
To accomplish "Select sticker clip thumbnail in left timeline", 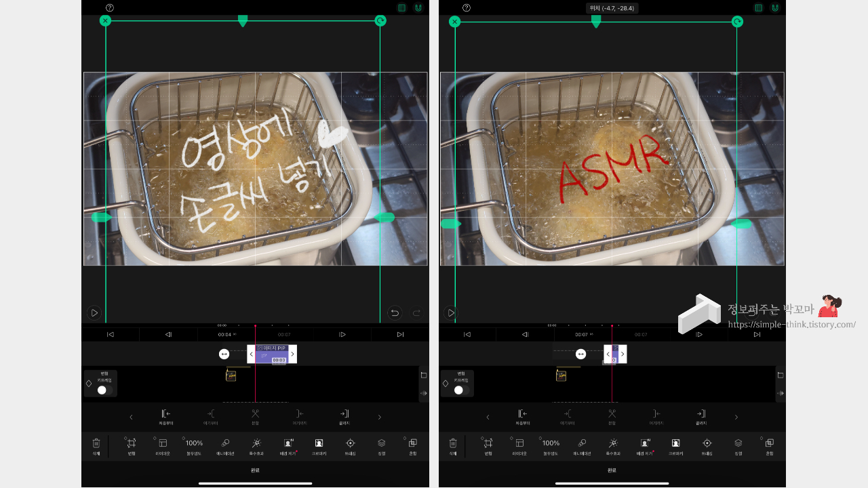I will click(x=231, y=375).
